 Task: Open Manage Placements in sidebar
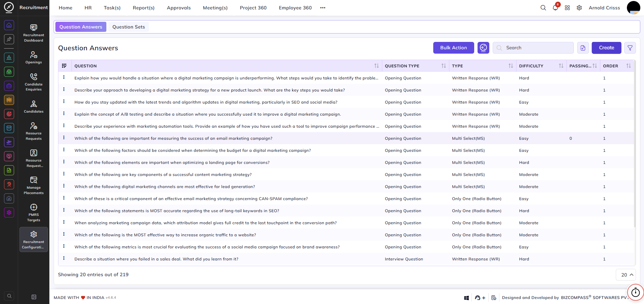pyautogui.click(x=34, y=185)
